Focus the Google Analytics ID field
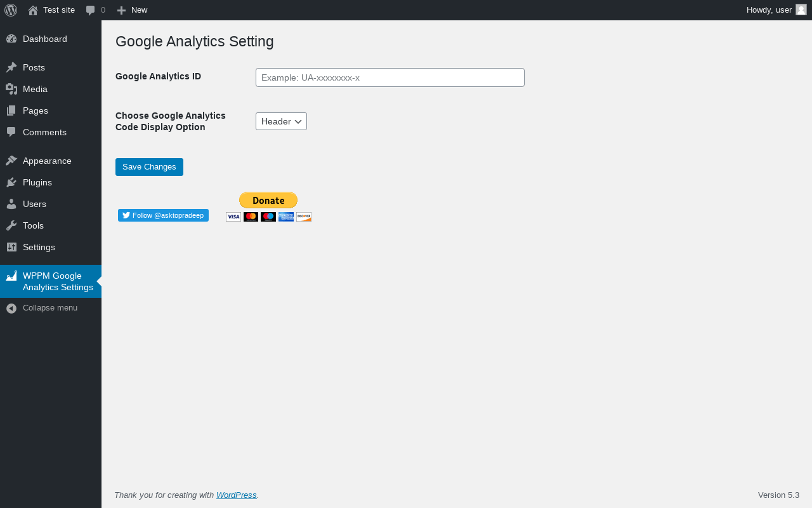 click(x=390, y=77)
